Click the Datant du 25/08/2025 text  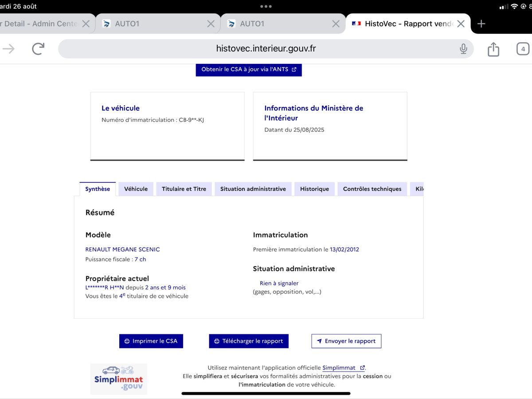tap(294, 130)
